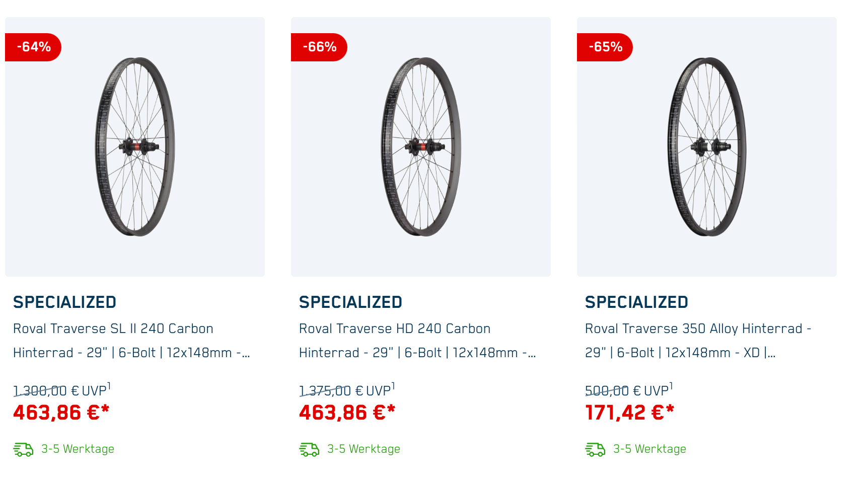Screen dimensions: 868x492
Task: Click delivery truck icon under first product
Action: [x=23, y=449]
